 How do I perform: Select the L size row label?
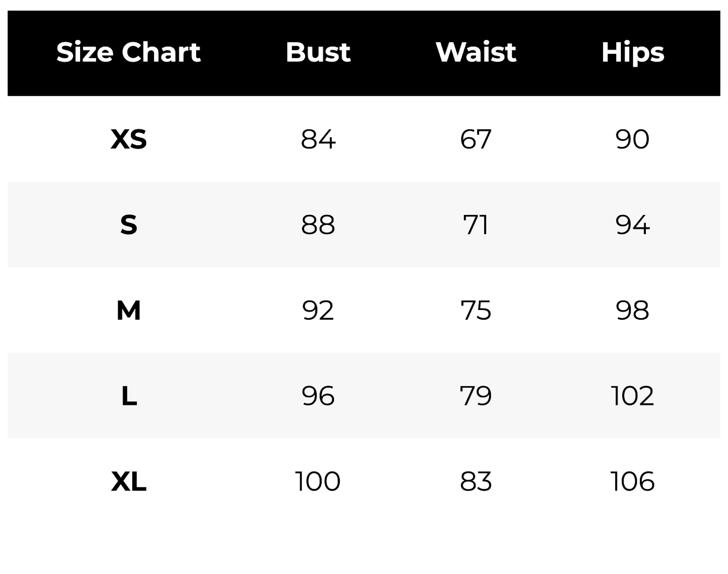click(x=129, y=396)
